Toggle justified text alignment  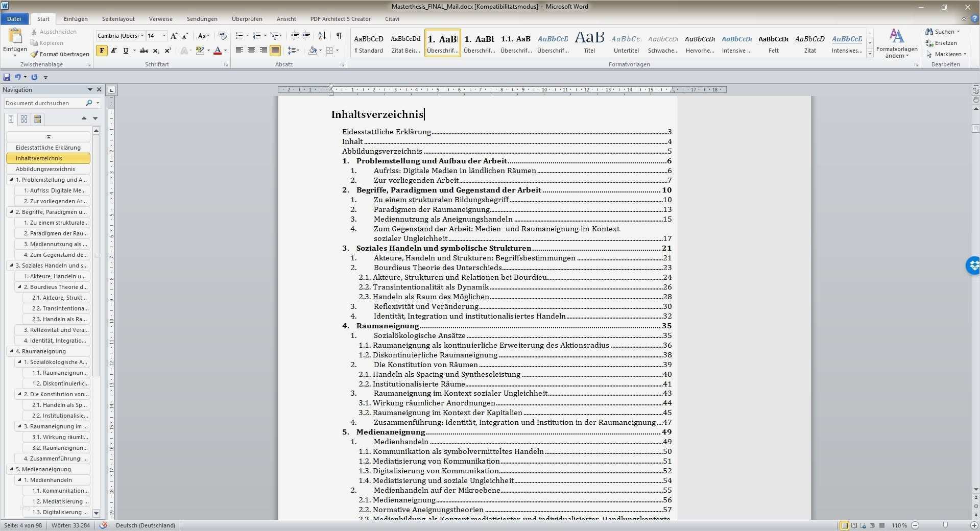click(275, 51)
